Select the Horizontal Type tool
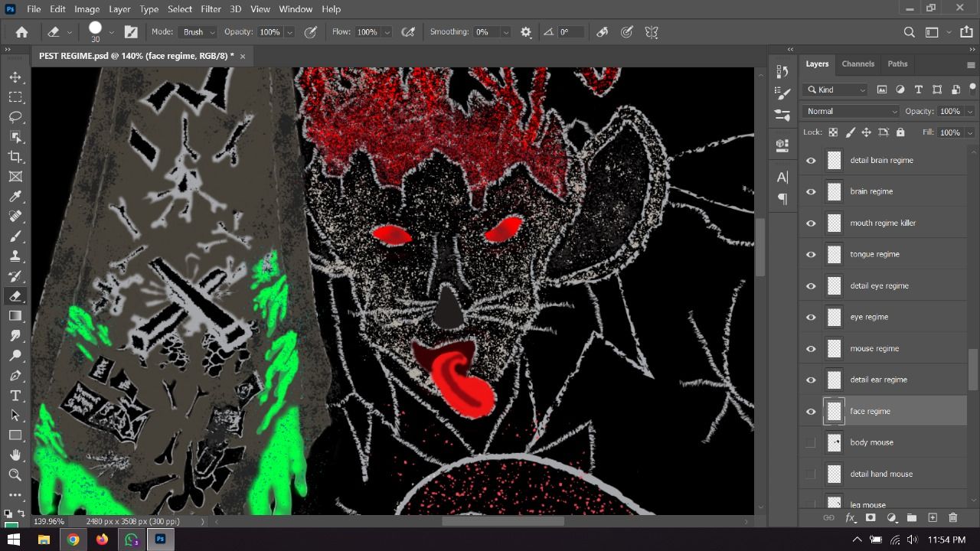The height and width of the screenshot is (551, 980). 15,396
